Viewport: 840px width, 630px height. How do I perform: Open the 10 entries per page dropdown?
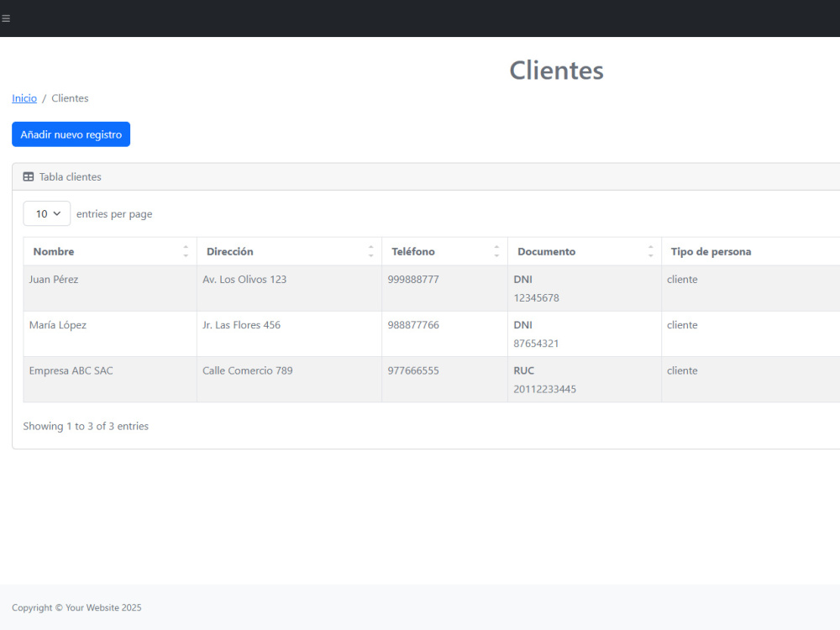click(46, 213)
